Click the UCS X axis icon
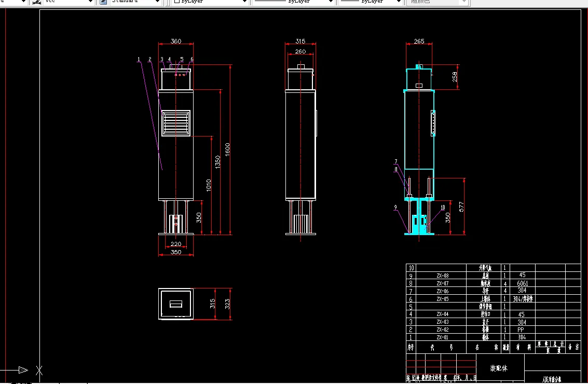The image size is (588, 384). click(39, 371)
